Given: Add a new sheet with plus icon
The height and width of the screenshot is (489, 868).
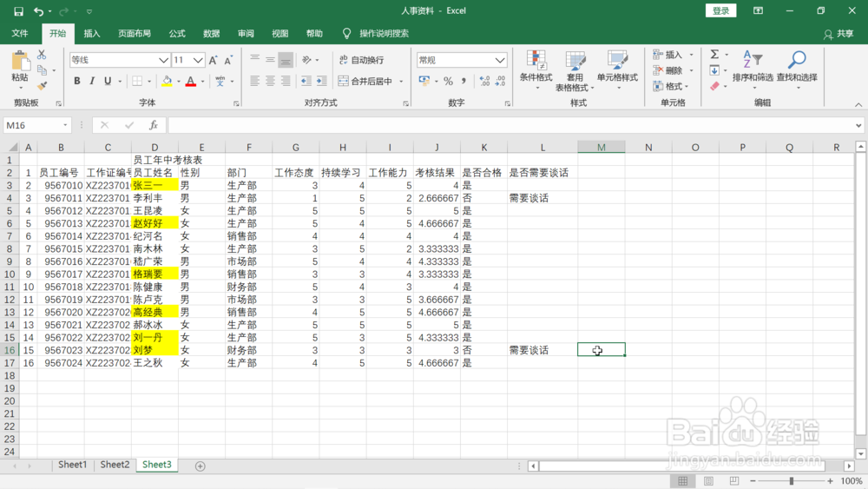Looking at the screenshot, I should [x=201, y=466].
